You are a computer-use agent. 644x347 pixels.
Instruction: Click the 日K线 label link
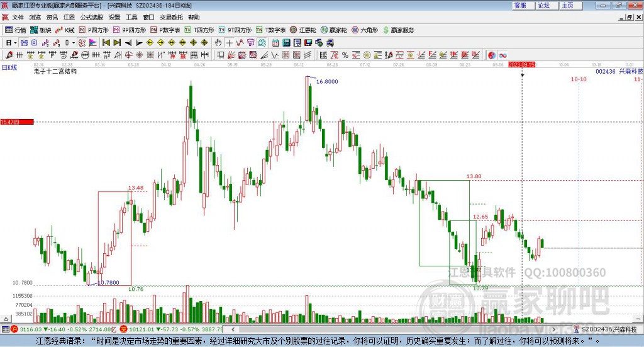pos(9,67)
